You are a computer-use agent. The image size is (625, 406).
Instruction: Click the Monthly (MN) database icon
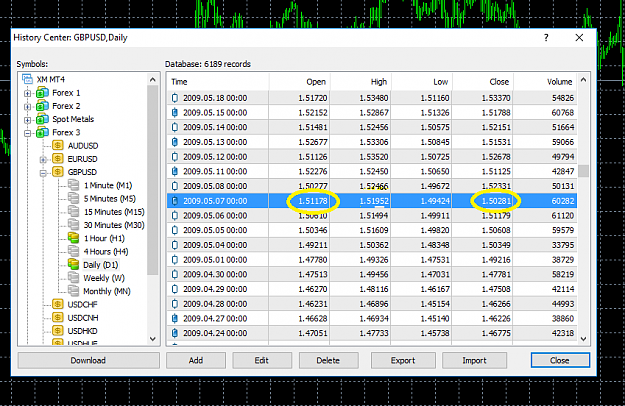pyautogui.click(x=73, y=290)
